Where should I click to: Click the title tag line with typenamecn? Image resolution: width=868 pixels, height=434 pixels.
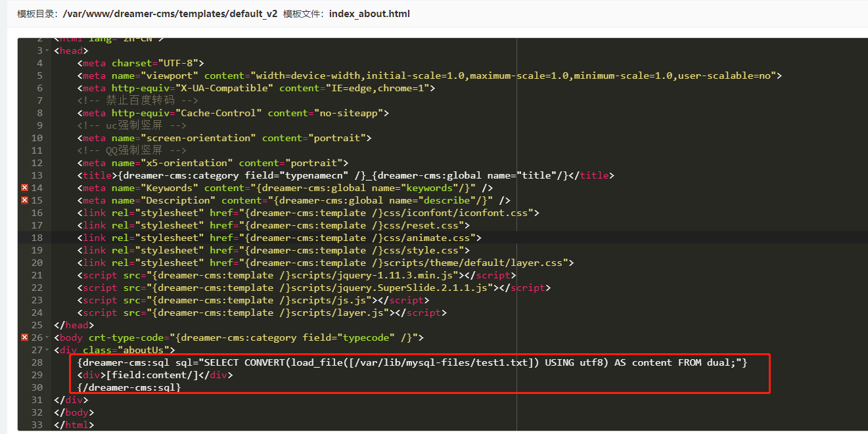(345, 175)
